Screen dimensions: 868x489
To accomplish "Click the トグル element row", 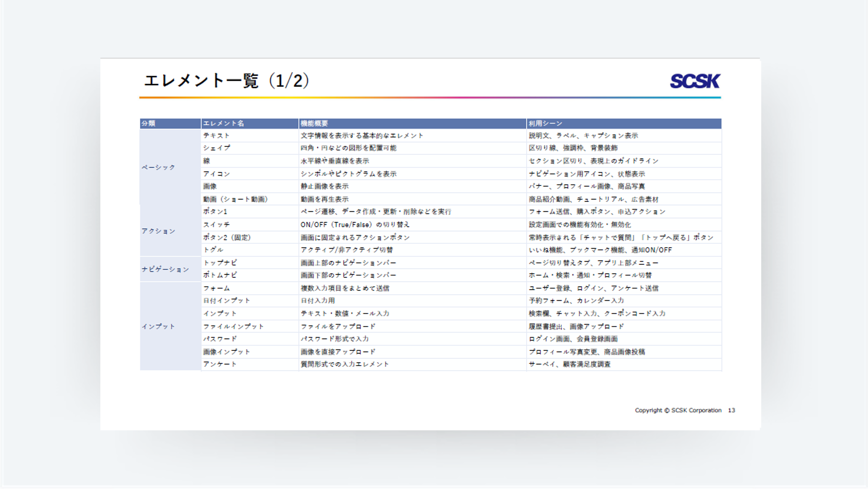I will [213, 250].
